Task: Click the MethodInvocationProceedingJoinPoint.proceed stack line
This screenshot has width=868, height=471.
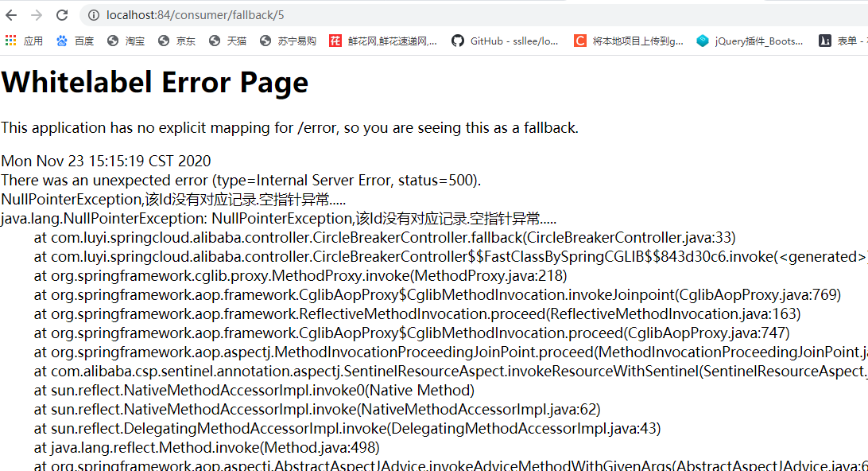Action: coord(451,352)
